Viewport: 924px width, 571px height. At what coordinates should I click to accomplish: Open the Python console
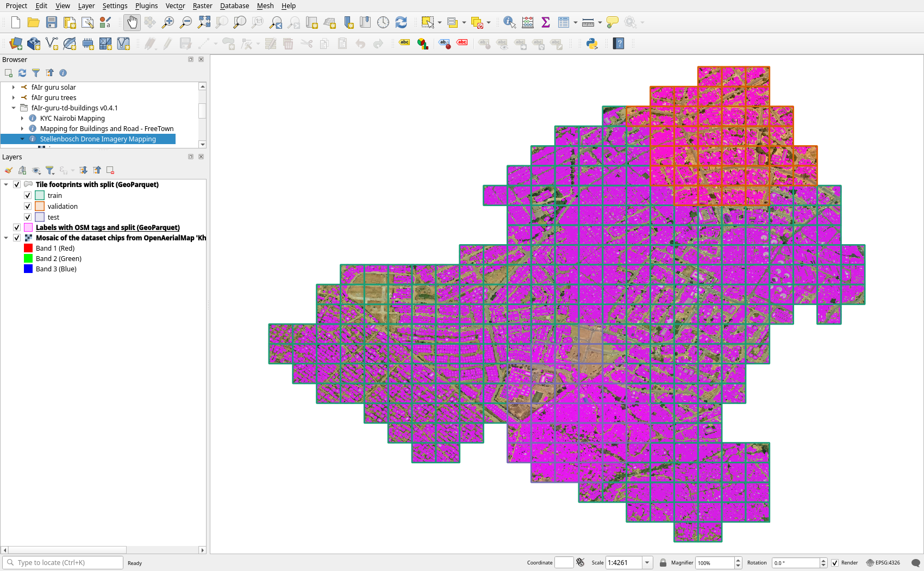(x=592, y=44)
